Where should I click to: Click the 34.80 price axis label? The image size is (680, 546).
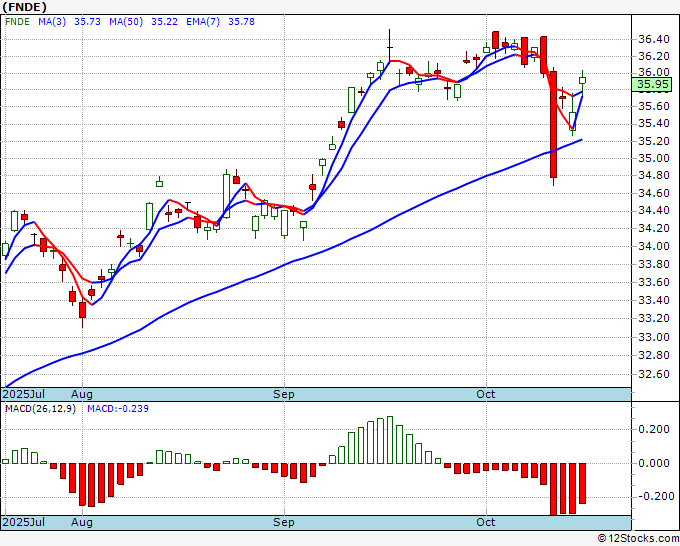(654, 176)
